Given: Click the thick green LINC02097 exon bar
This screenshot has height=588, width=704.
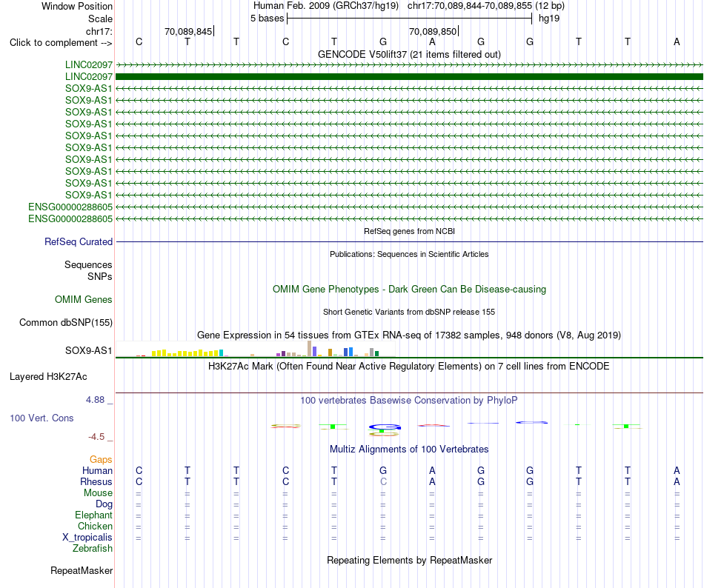Looking at the screenshot, I should [410, 77].
